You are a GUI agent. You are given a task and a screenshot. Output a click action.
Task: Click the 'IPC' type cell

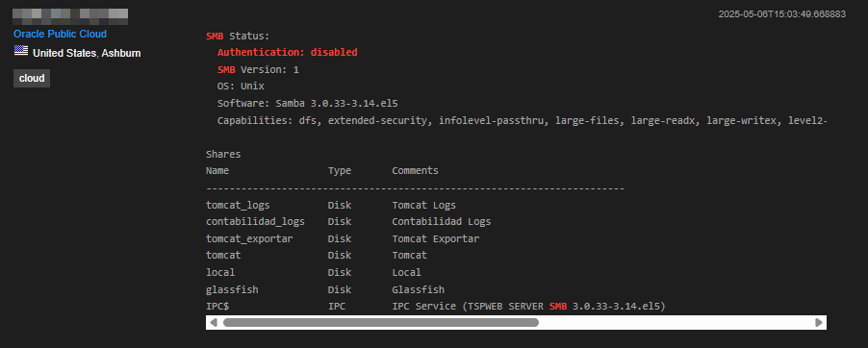coord(337,306)
